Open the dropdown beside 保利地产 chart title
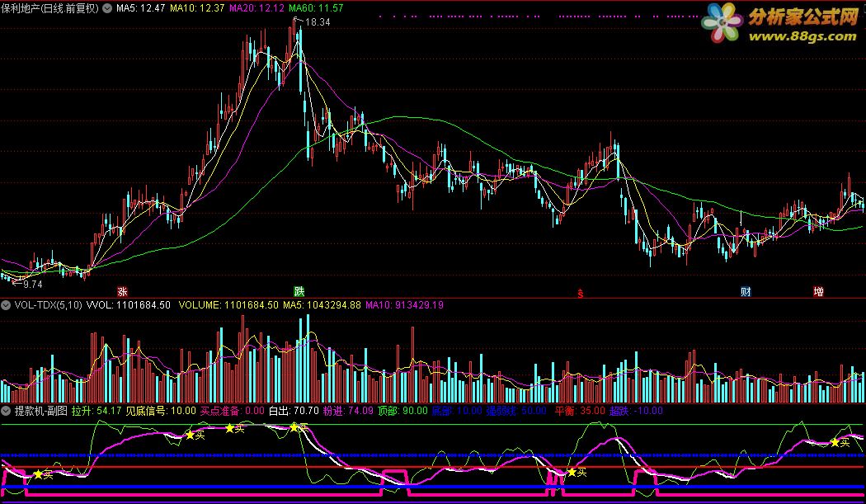Screen dimensions: 866x504 pos(107,8)
